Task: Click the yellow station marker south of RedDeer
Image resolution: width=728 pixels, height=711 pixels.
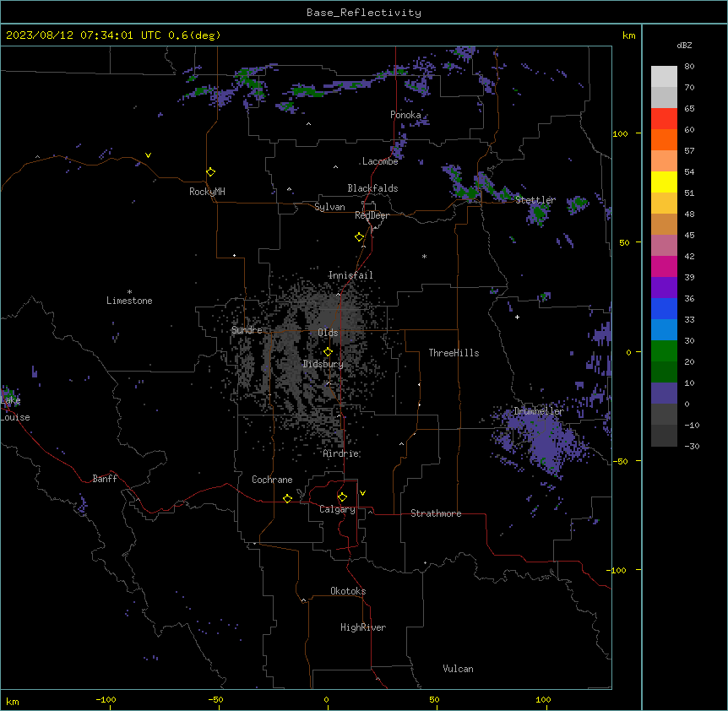Action: point(360,237)
